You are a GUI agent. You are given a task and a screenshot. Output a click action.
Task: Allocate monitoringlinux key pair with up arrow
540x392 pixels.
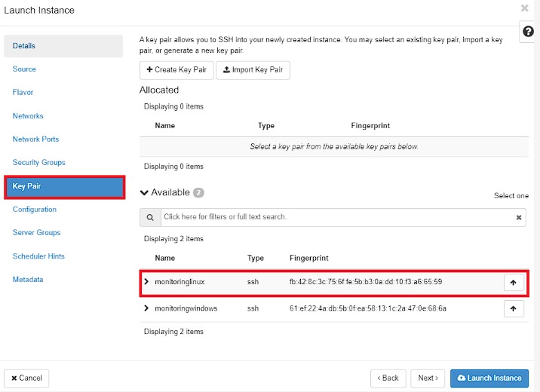pyautogui.click(x=514, y=283)
